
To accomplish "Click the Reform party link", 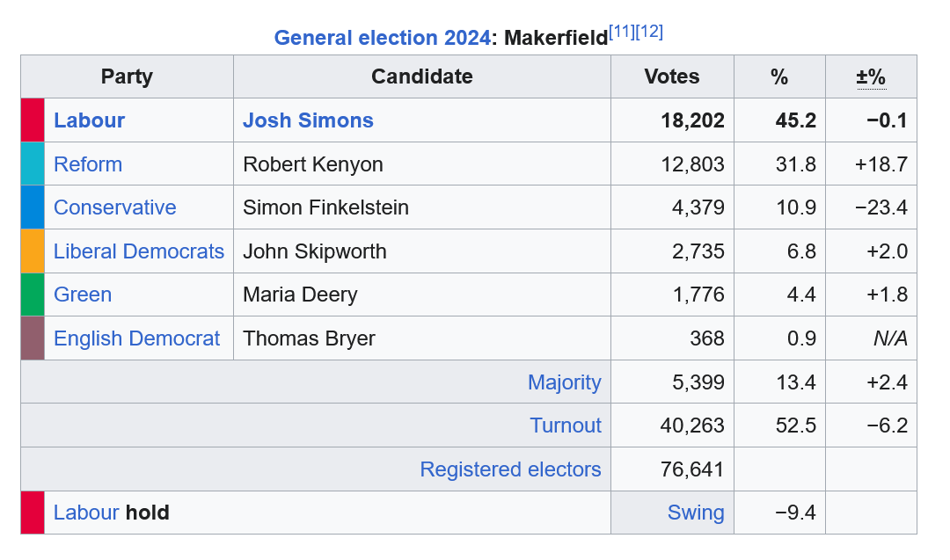I will 88,164.
